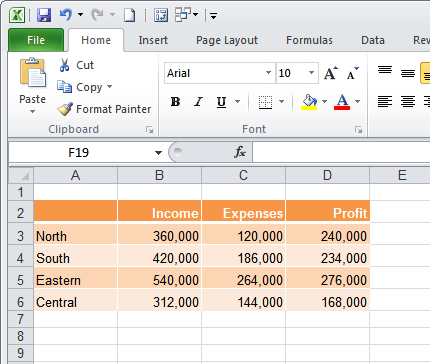Open the Name Box dropdown
430x364 pixels.
tap(158, 153)
